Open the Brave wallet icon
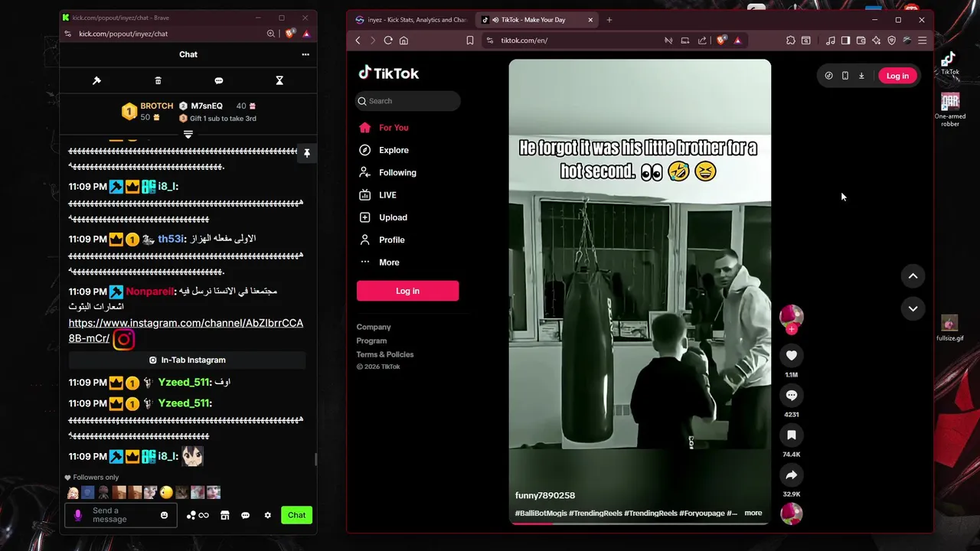 point(861,41)
